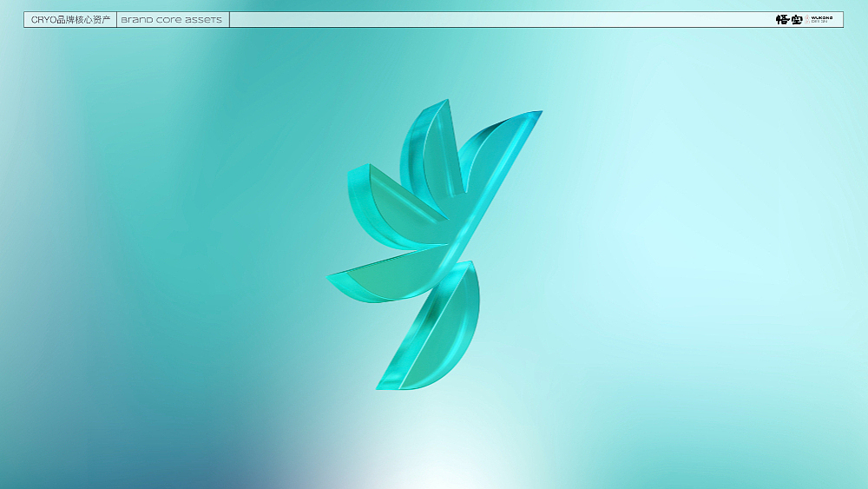The image size is (868, 489).
Task: Click the Wukong Design logo
Action: [804, 19]
